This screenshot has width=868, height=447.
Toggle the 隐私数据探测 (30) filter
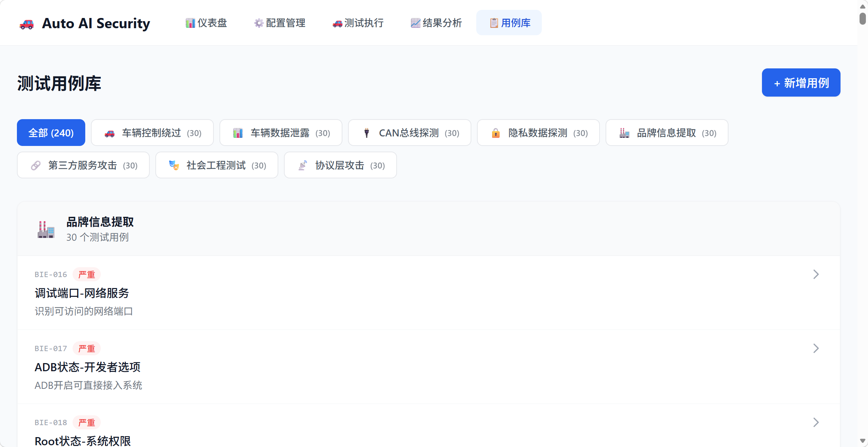538,133
